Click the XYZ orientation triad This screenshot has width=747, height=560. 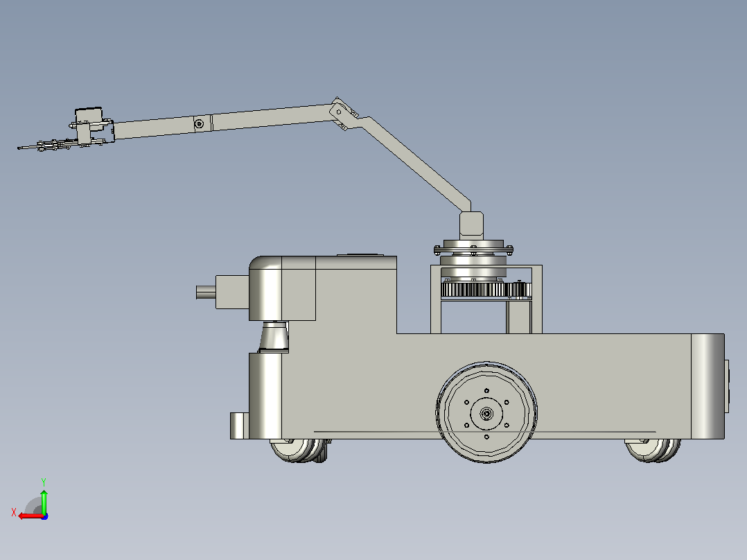pyautogui.click(x=31, y=500)
